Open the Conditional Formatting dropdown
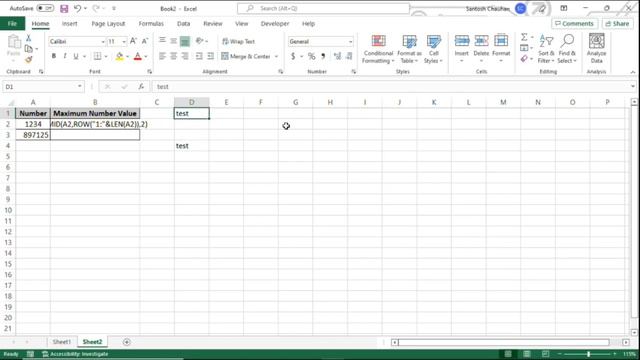The image size is (640, 360). pyautogui.click(x=378, y=49)
